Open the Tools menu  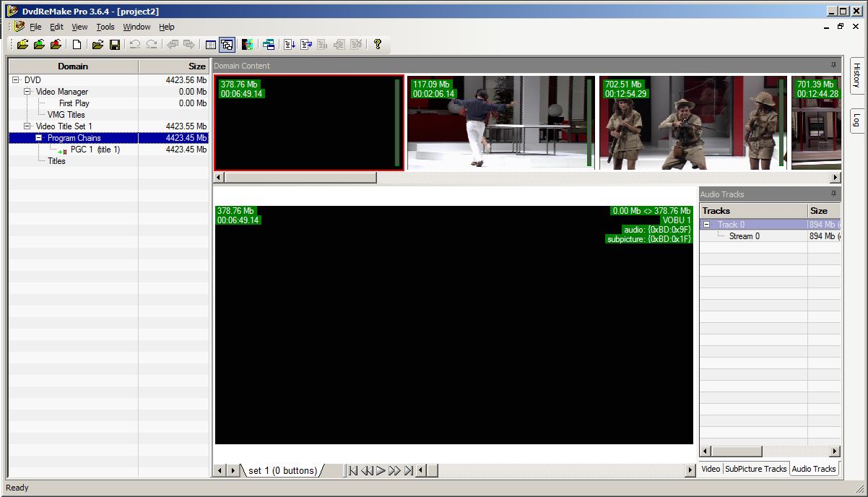(x=105, y=27)
